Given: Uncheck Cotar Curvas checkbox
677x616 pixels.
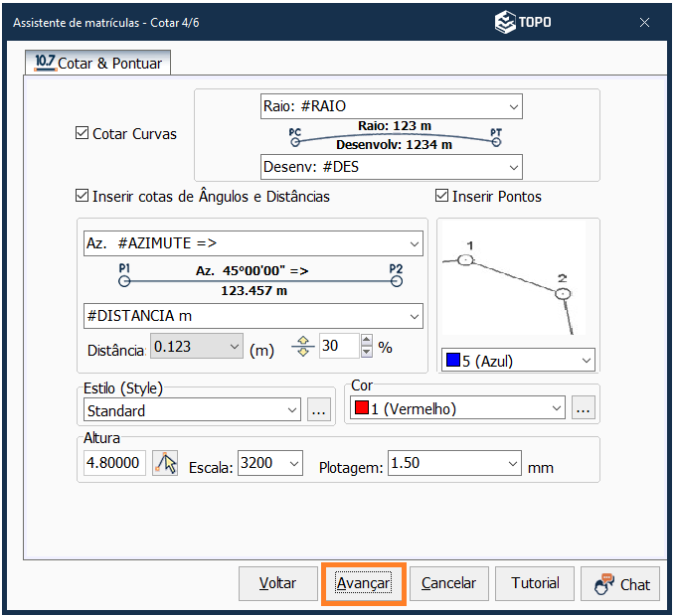Looking at the screenshot, I should (83, 133).
